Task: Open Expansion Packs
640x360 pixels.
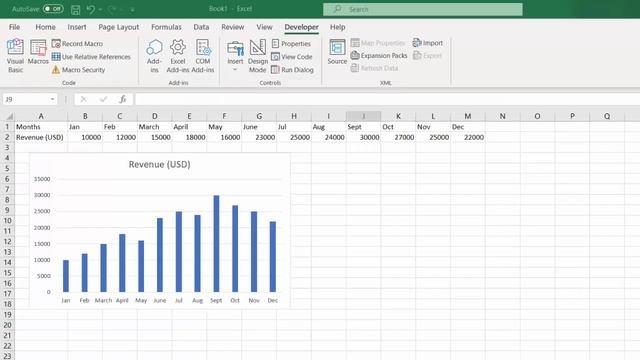Action: coord(379,56)
